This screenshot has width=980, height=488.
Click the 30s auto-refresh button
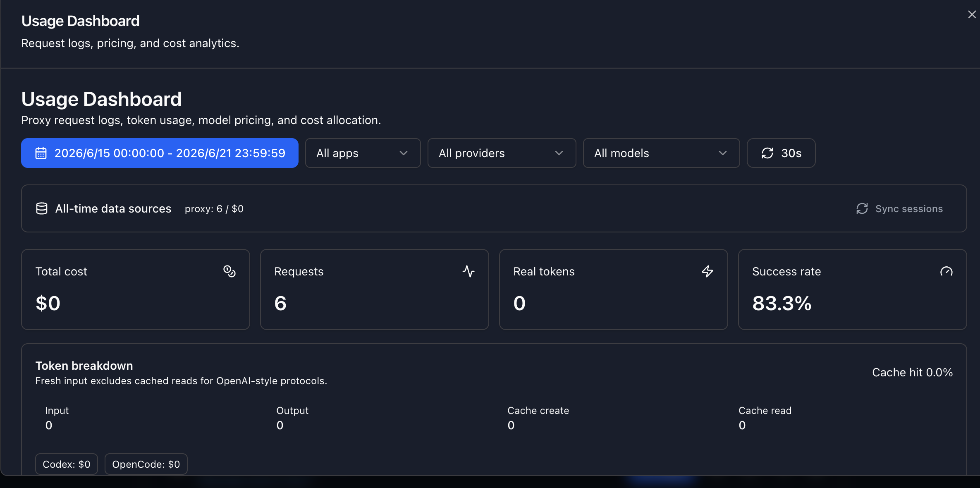tap(781, 153)
